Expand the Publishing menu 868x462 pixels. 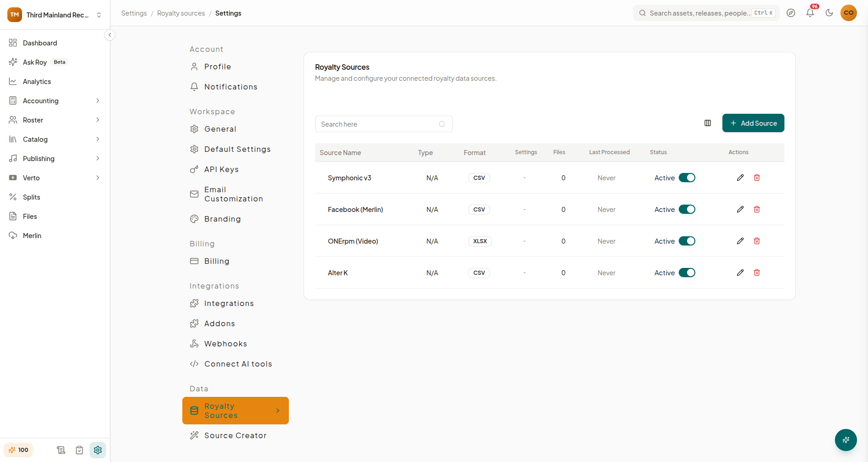55,158
